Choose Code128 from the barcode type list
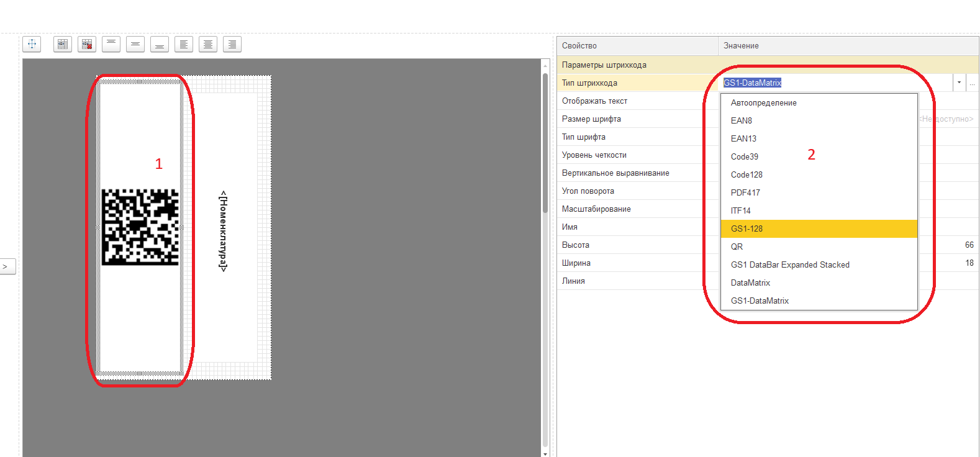Screen dimensions: 980x457 [819, 175]
